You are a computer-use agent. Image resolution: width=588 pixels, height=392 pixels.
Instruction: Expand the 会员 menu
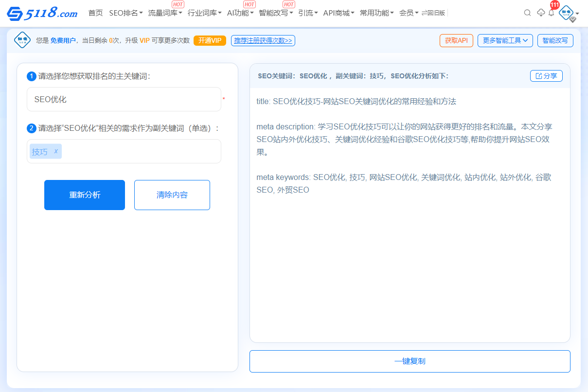pos(409,13)
